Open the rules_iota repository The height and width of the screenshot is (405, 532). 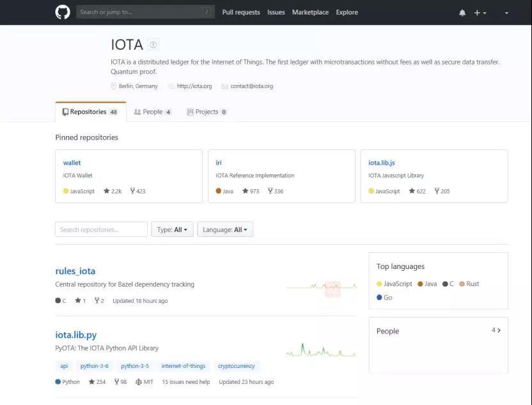(75, 271)
